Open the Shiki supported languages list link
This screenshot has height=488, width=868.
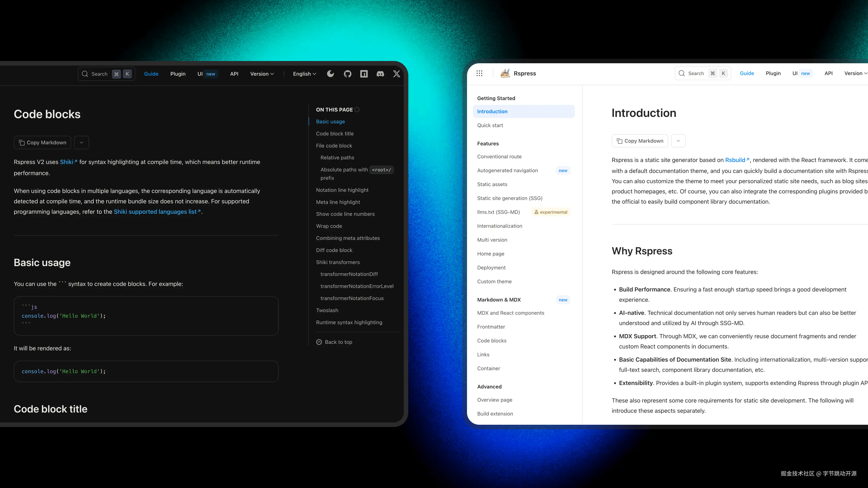157,212
